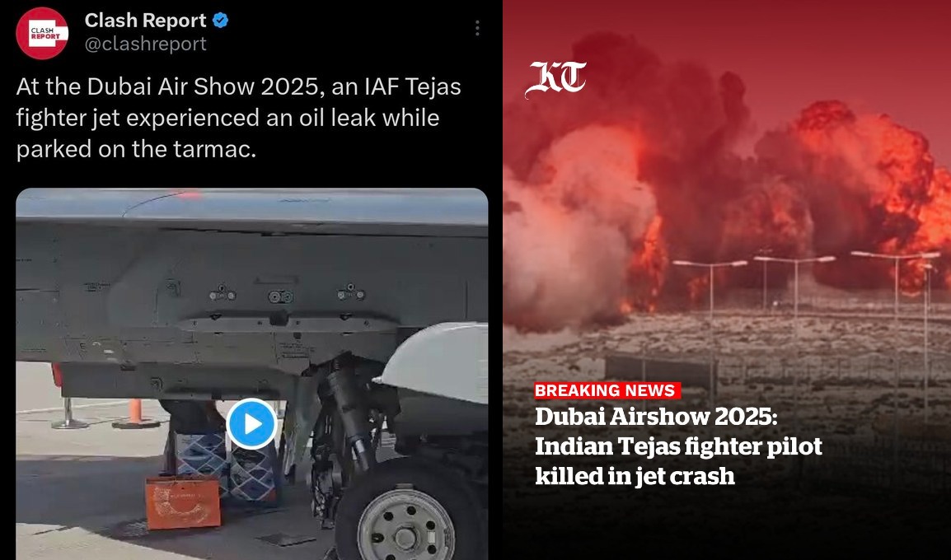Click the 'killed in jet crash' text line
Screen dimensions: 951x560
click(635, 475)
